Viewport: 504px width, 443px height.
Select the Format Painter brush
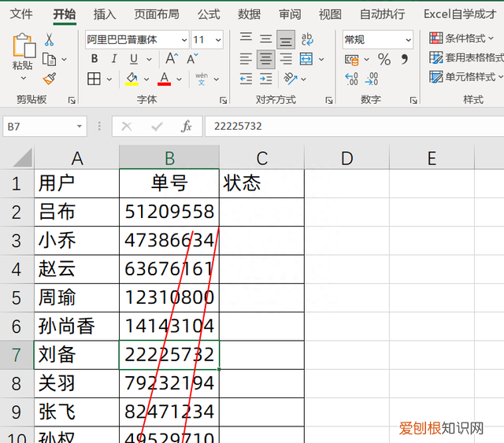coord(50,79)
